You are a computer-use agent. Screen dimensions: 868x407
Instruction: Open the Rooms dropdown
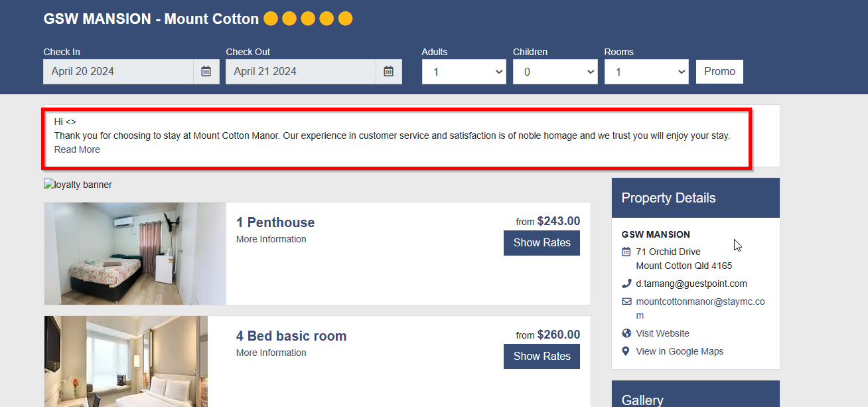click(x=646, y=72)
